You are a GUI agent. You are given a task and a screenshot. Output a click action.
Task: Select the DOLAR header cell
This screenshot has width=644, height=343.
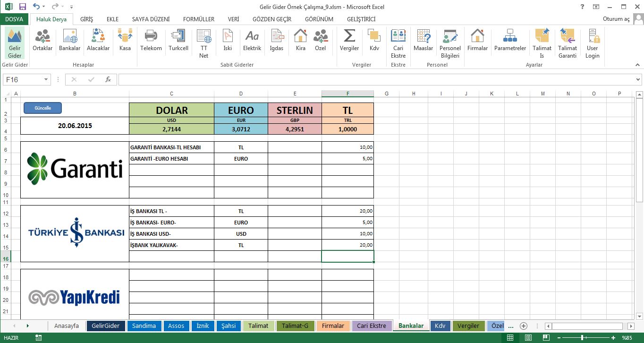[x=171, y=110]
